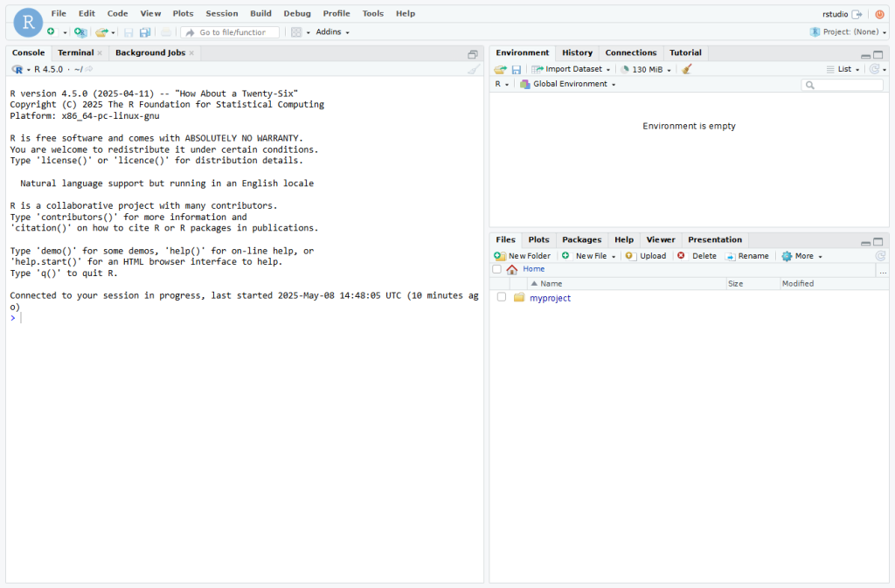Click the Create a Project icon
The image size is (895, 588).
[x=80, y=32]
